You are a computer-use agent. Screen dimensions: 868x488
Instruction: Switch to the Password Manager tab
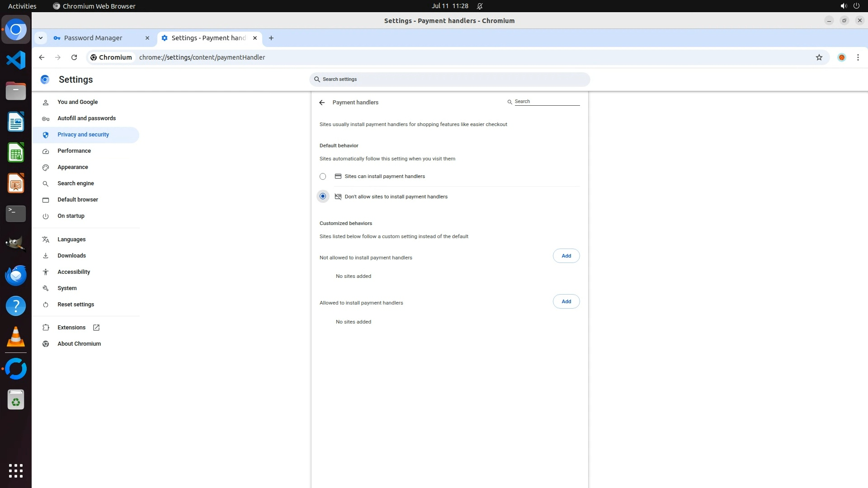[93, 38]
